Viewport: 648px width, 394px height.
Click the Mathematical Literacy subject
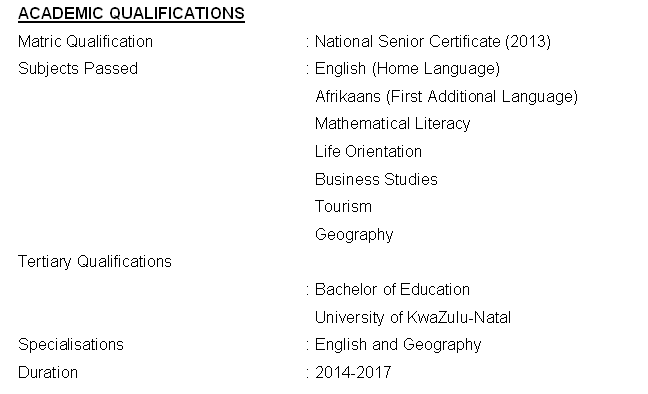tap(393, 124)
